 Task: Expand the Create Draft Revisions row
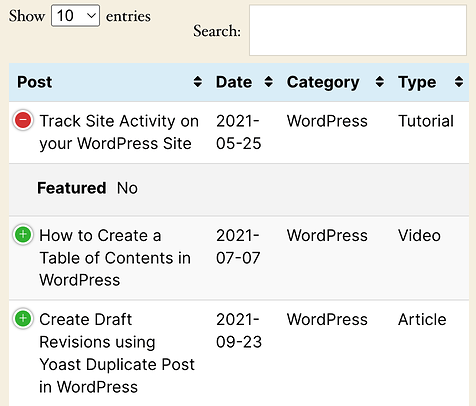click(x=23, y=318)
